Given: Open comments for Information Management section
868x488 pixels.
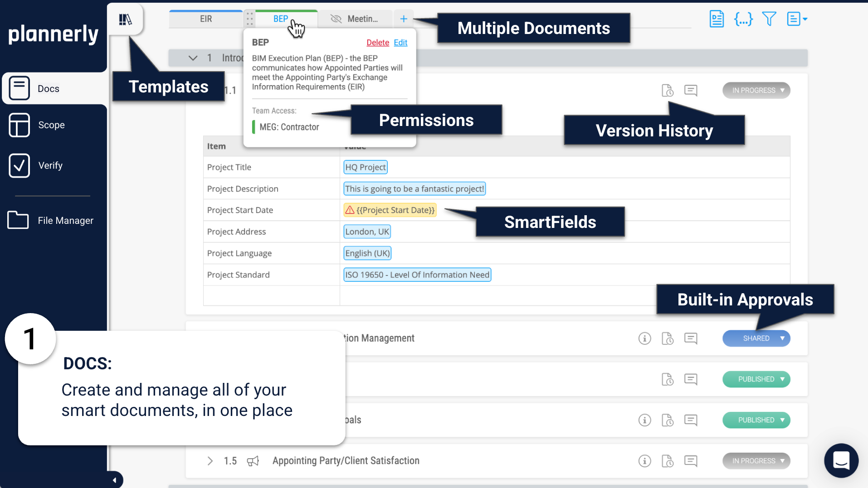Looking at the screenshot, I should (x=691, y=338).
